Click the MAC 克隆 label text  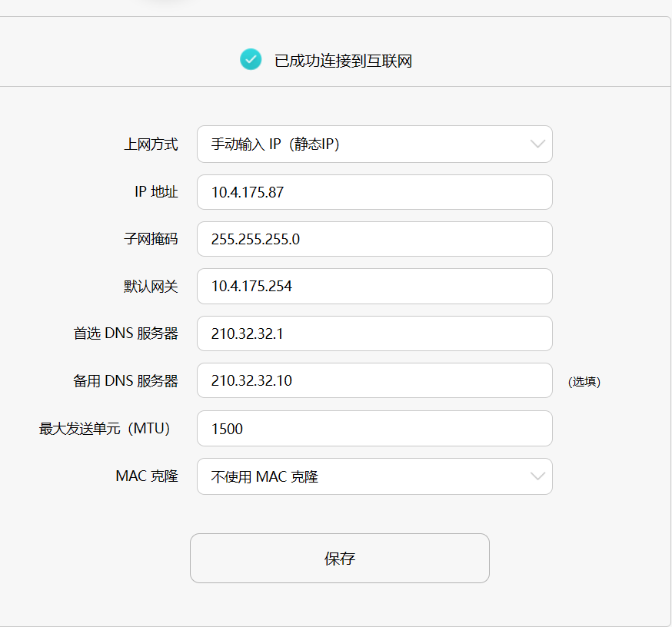tap(147, 476)
